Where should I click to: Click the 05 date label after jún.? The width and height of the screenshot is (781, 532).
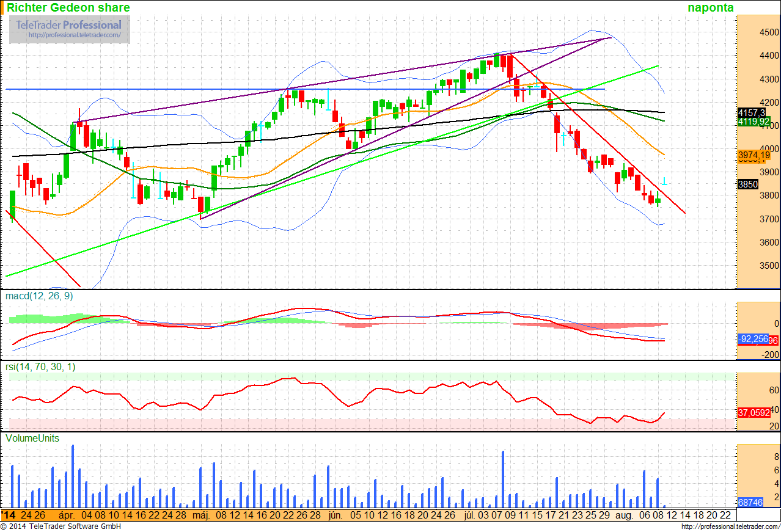coord(354,515)
